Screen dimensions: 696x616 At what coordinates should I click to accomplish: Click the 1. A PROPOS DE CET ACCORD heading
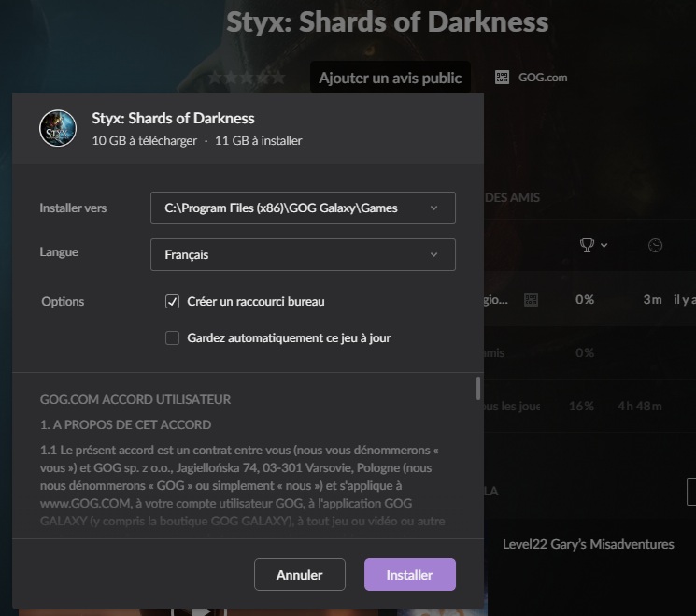[x=125, y=425]
